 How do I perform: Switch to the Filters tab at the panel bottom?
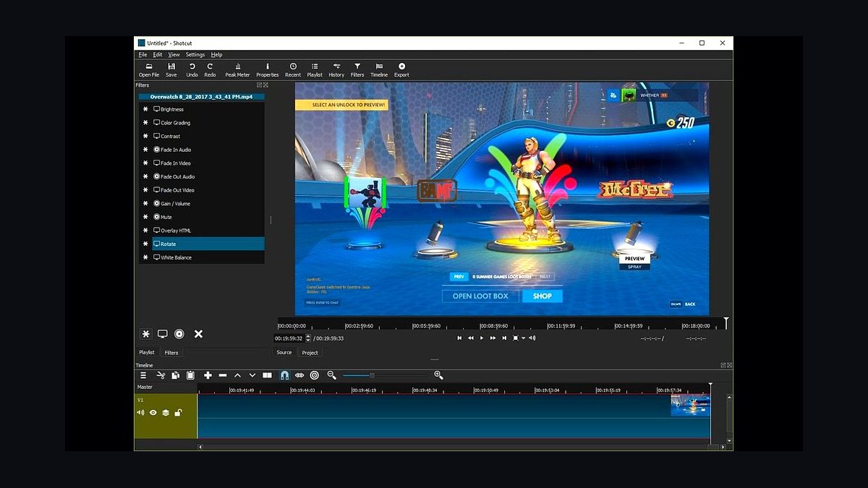pyautogui.click(x=171, y=353)
